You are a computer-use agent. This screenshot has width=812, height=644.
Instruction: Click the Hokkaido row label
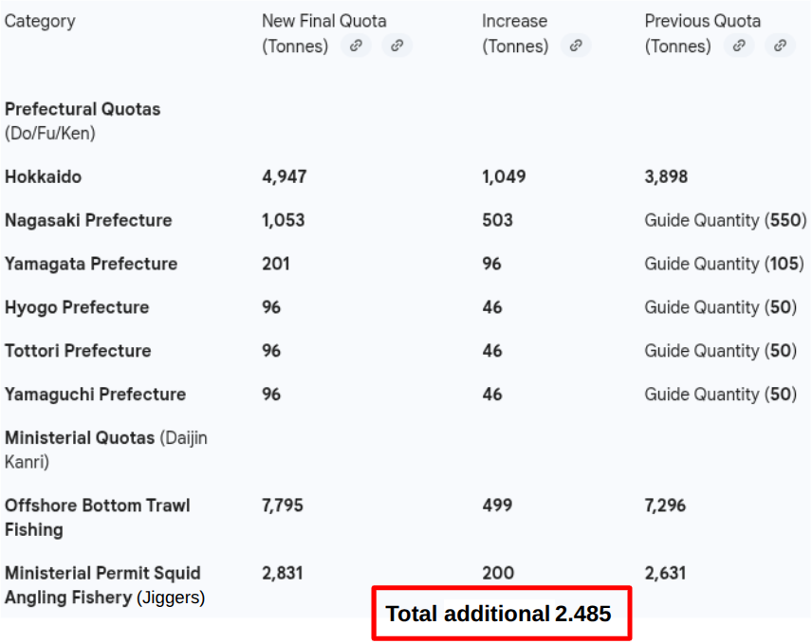(x=44, y=176)
